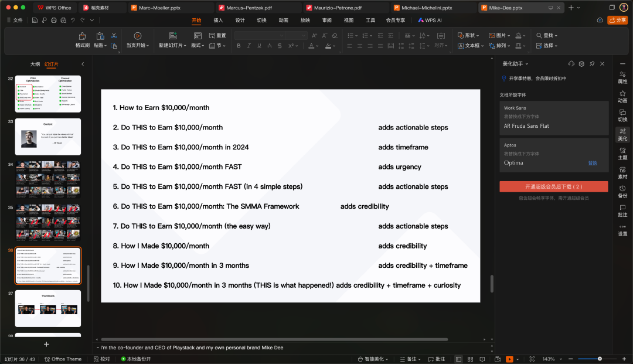Switch to 大纲 (Outline) panel tab
The image size is (633, 364).
tap(35, 64)
